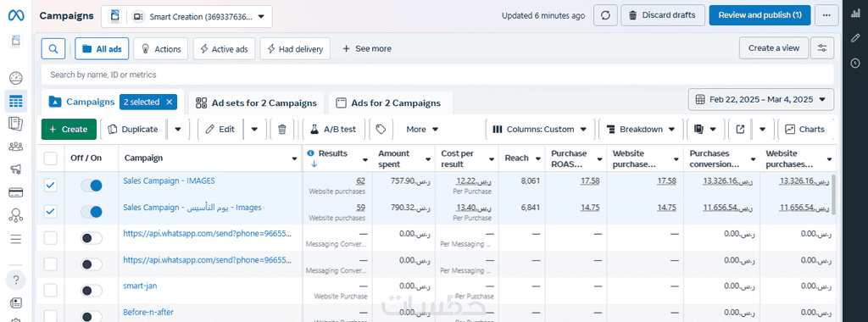Click the export share icon
This screenshot has width=868, height=322.
tap(740, 129)
